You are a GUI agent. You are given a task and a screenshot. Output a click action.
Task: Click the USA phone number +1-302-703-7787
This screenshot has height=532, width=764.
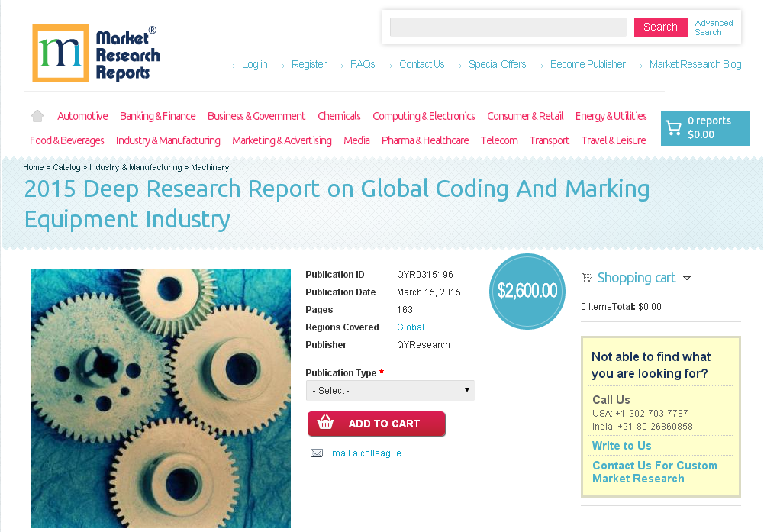tap(652, 414)
